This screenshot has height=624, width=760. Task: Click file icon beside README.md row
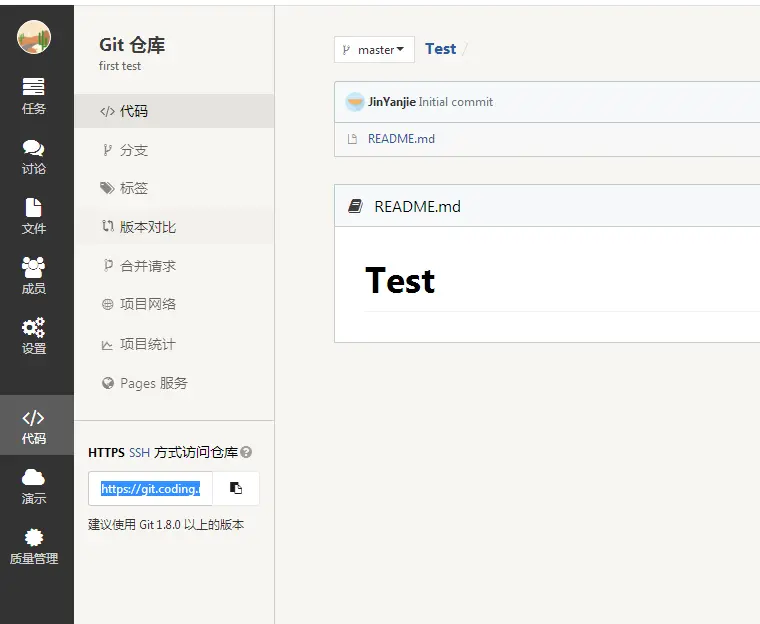(352, 139)
